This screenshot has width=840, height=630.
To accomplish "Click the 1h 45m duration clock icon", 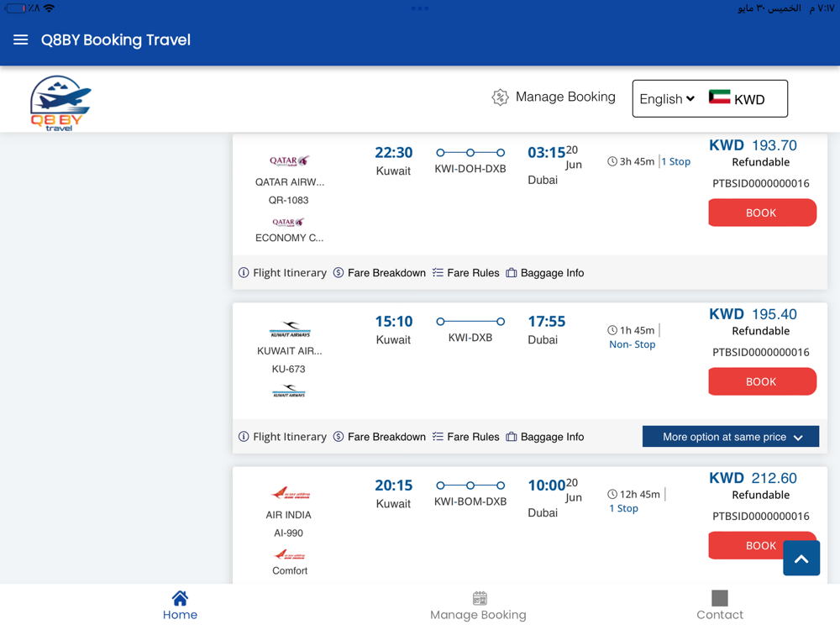I will pos(612,330).
